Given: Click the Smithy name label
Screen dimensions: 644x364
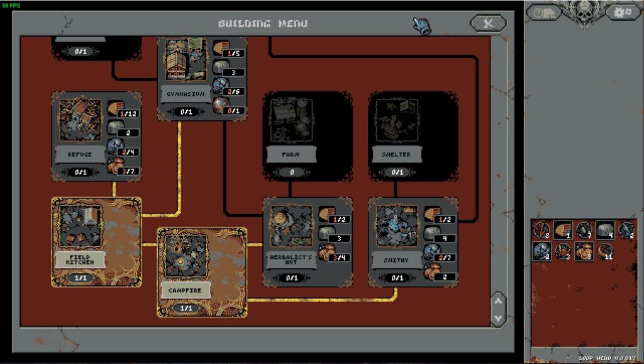Looking at the screenshot, I should coord(396,260).
